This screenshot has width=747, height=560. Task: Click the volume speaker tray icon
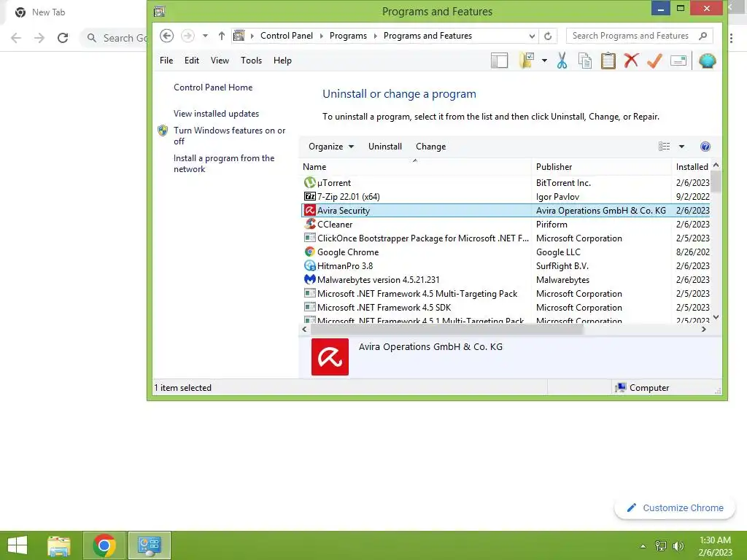coord(678,546)
